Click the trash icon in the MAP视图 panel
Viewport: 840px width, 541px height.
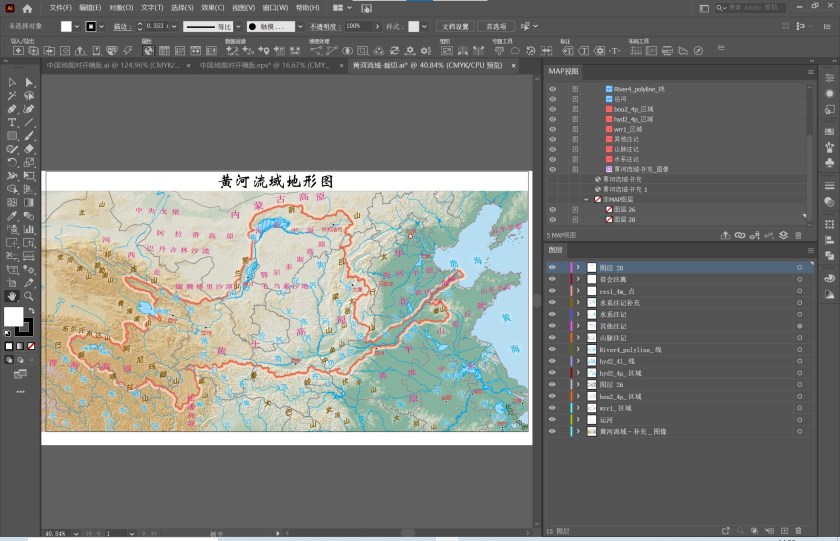click(x=798, y=235)
